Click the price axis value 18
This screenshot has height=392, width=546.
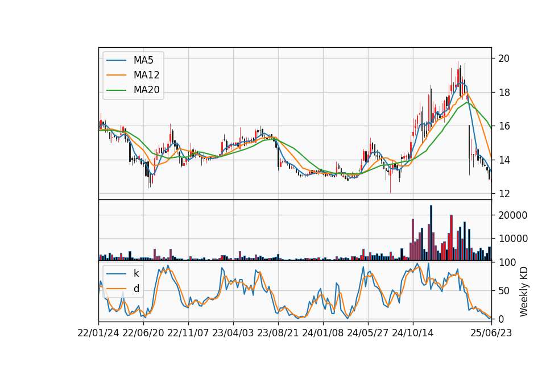pos(504,93)
